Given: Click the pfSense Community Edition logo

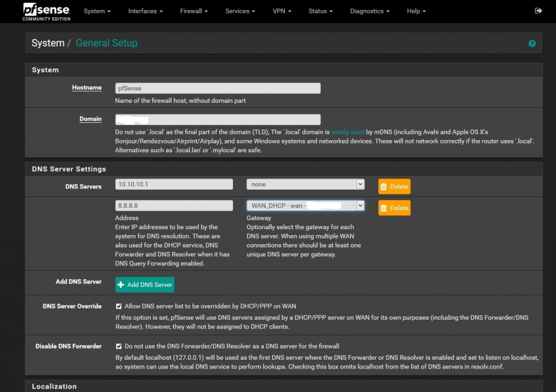Looking at the screenshot, I should point(46,11).
